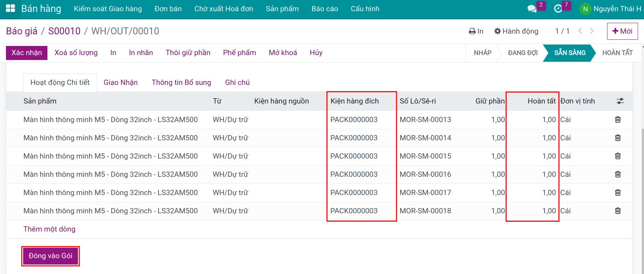Click Phế phẩm button
Image resolution: width=644 pixels, height=274 pixels.
239,53
